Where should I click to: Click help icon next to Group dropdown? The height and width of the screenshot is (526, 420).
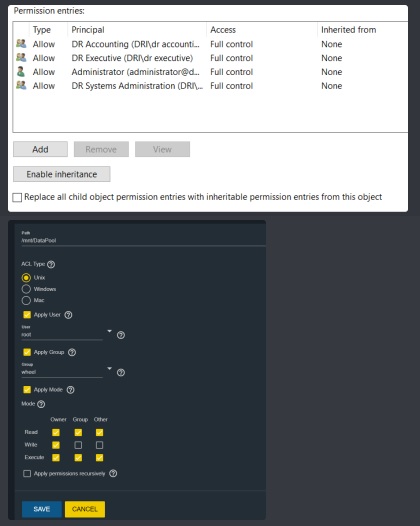pos(121,372)
